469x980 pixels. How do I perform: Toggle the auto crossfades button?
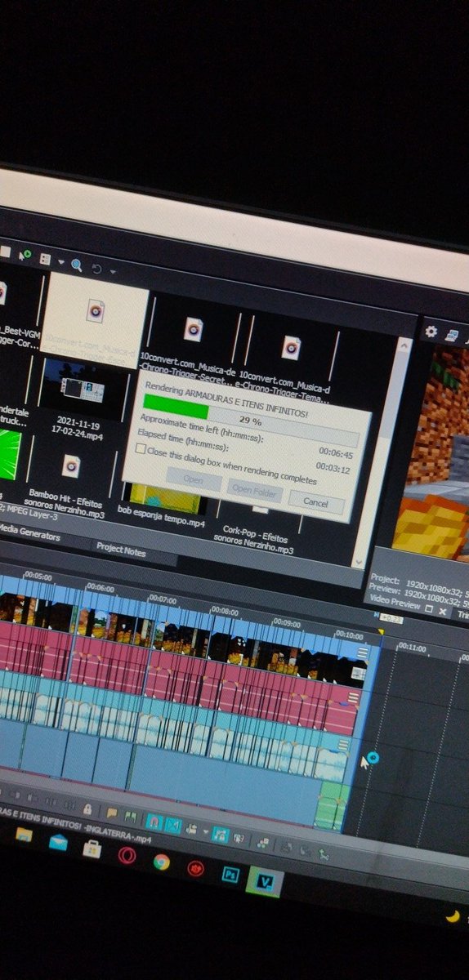click(172, 825)
